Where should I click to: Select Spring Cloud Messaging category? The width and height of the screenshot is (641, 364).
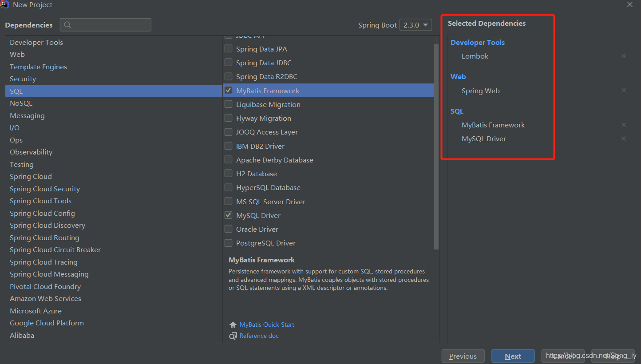[x=114, y=274]
